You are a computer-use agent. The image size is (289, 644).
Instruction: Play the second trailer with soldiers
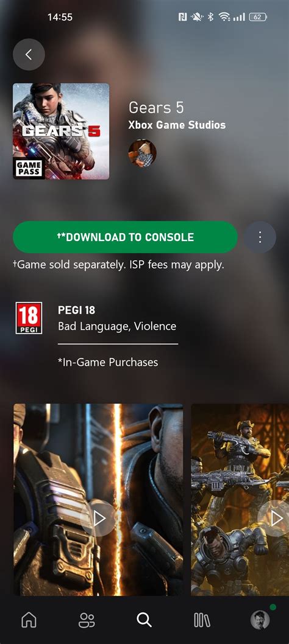point(276,519)
